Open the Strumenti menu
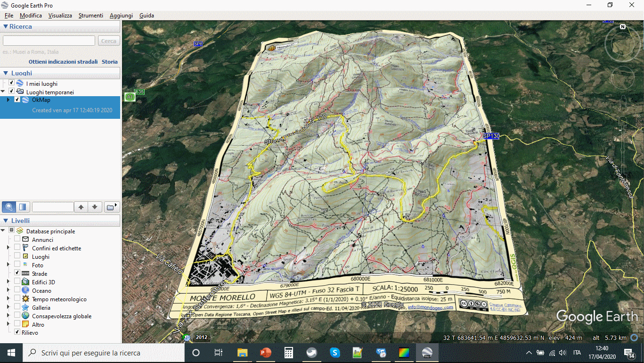This screenshot has height=363, width=644. click(x=90, y=16)
